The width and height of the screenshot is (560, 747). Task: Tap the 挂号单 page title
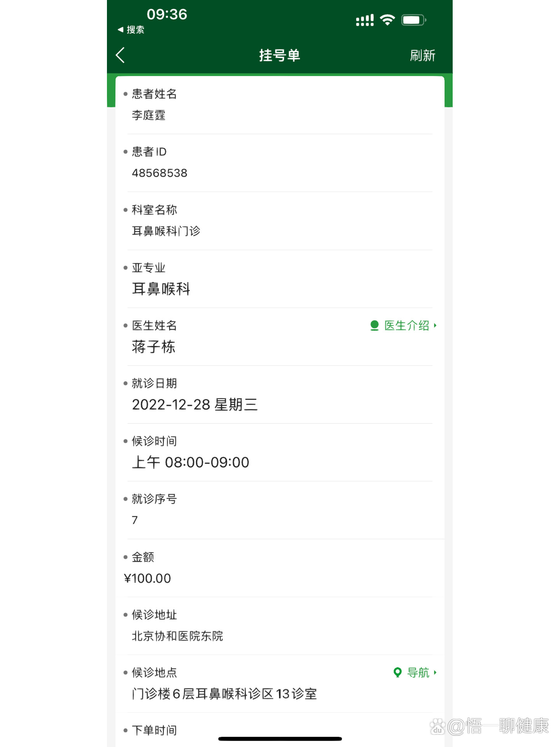[x=280, y=56]
